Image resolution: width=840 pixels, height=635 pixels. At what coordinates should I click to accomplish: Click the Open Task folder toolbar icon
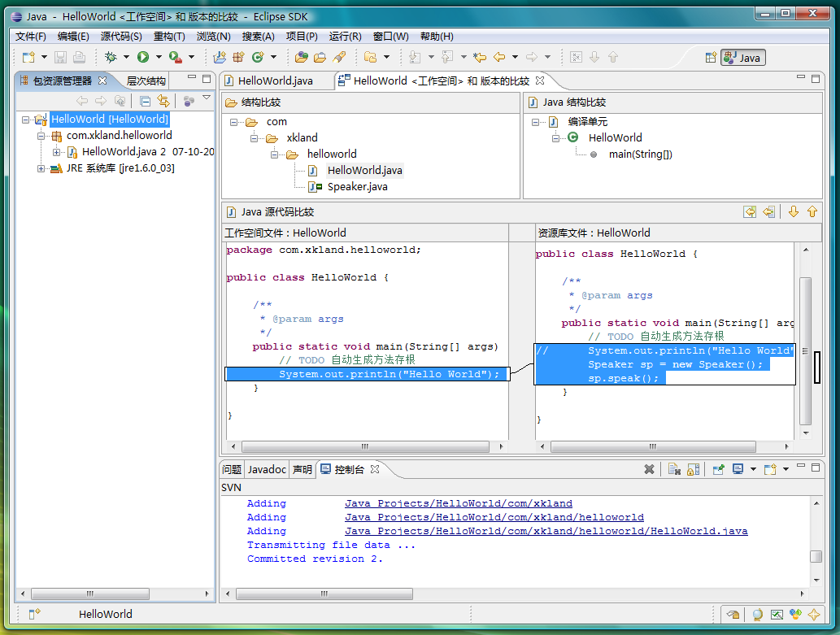point(320,57)
